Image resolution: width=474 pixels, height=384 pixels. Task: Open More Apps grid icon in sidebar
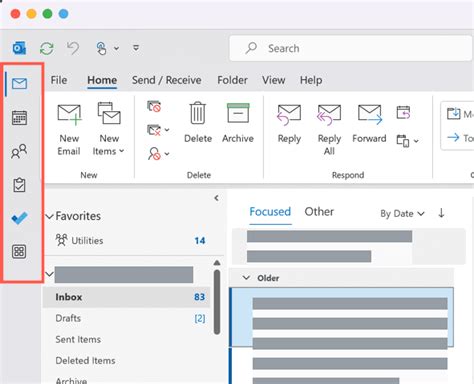click(x=19, y=251)
